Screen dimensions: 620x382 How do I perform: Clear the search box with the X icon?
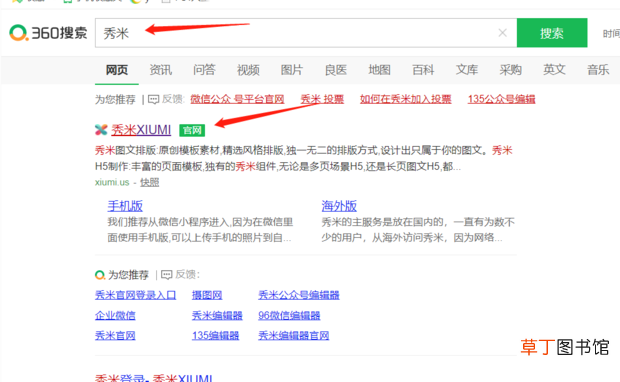[x=503, y=33]
